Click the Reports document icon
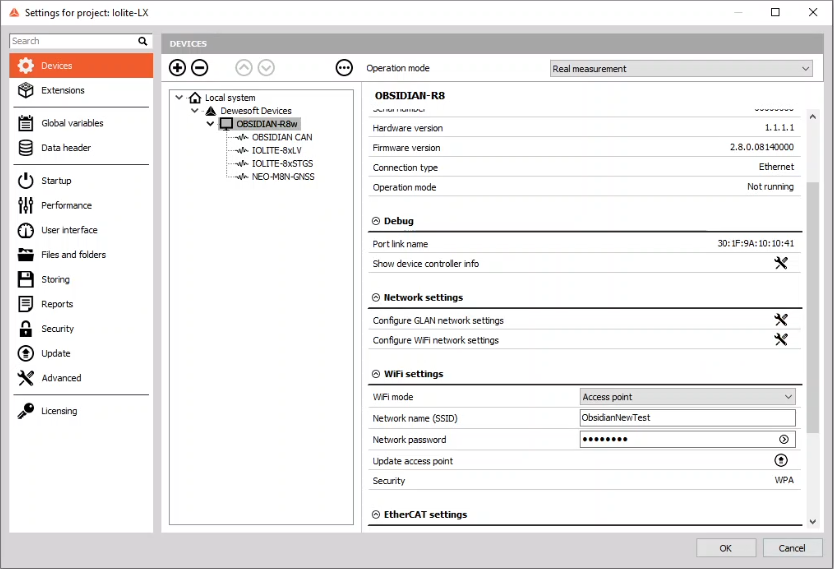The image size is (834, 569). [26, 304]
